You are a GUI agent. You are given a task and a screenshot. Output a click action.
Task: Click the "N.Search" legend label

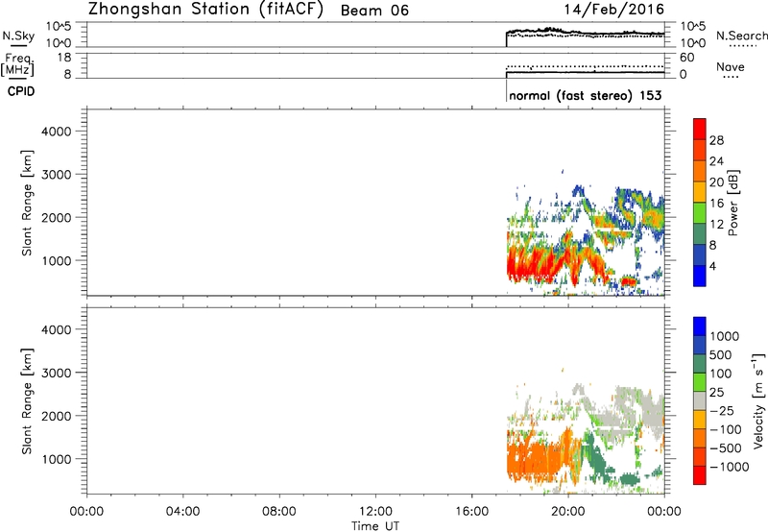tap(741, 36)
